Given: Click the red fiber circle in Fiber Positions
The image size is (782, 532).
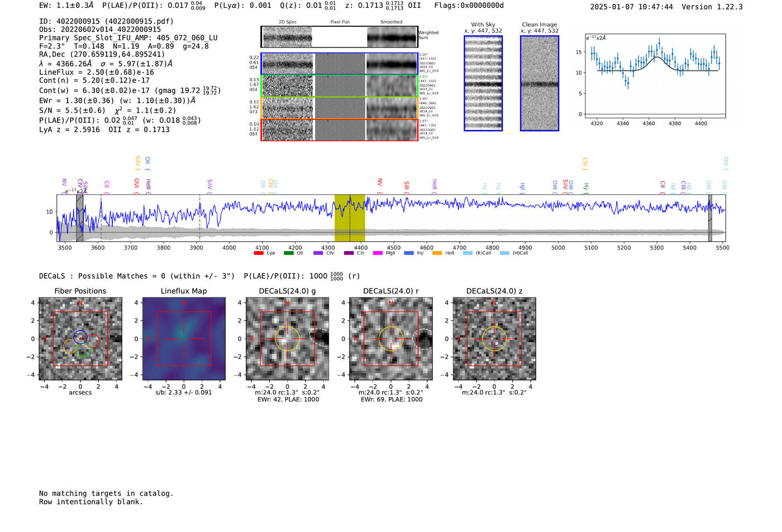Looking at the screenshot, I should (93, 341).
